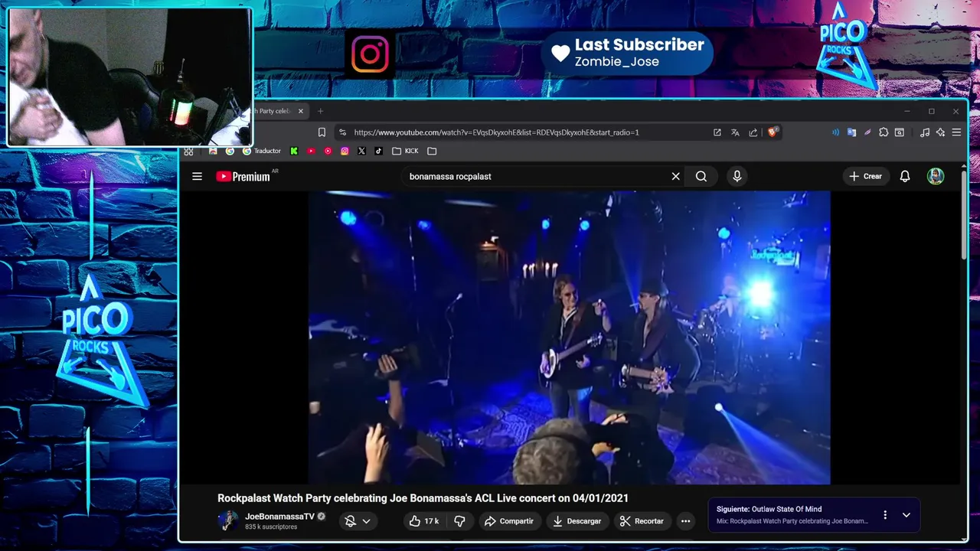Expand the Siguiente mix playlist chevron

[906, 515]
